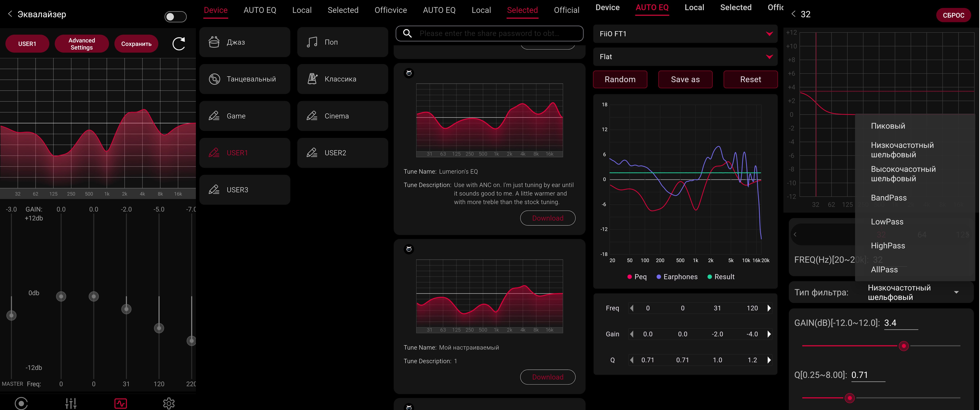This screenshot has height=410, width=980.
Task: Choose the Классика metronome preset
Action: (x=342, y=79)
